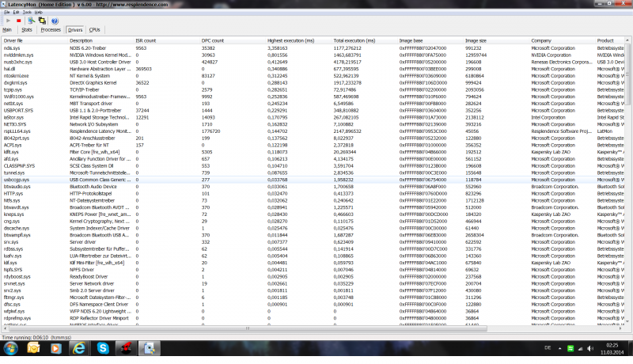Switch to the Main tab

[7, 30]
